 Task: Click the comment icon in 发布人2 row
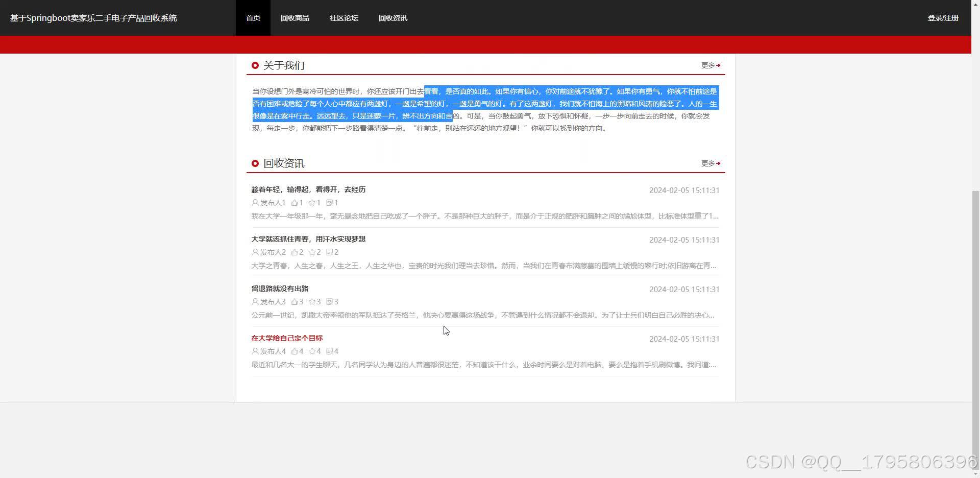point(329,252)
